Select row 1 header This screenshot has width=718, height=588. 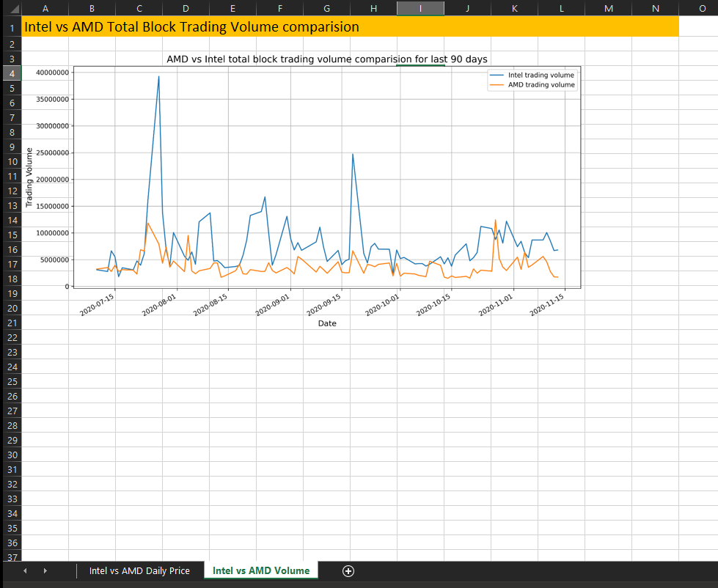[12, 28]
